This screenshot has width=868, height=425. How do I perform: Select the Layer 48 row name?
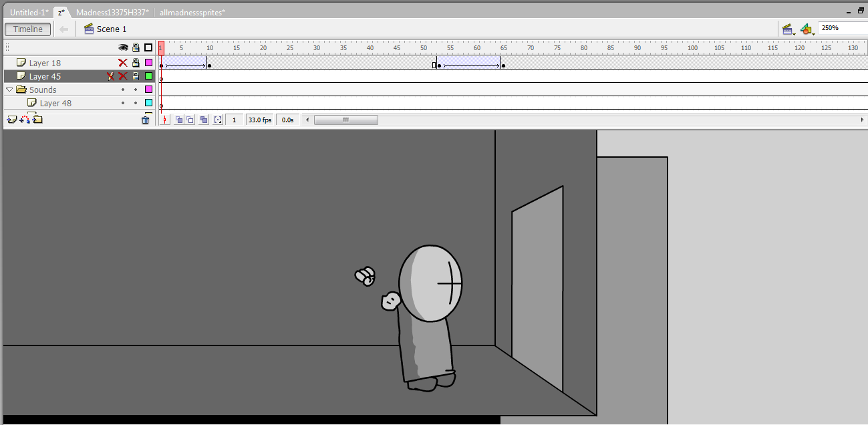tap(55, 103)
